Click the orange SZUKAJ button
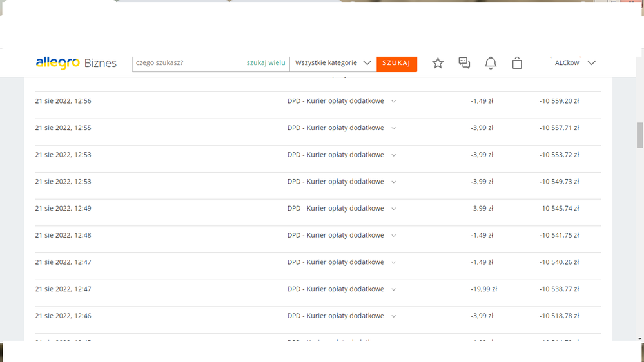 [x=396, y=63]
